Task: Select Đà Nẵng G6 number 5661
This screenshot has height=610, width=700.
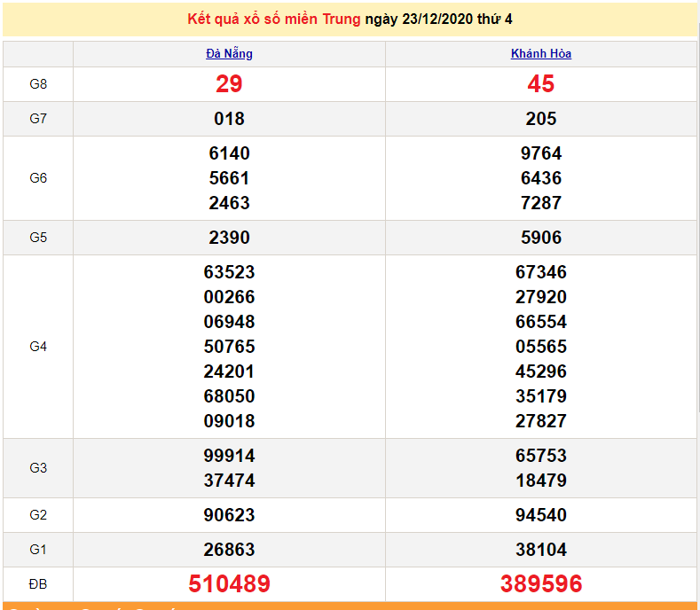Action: pos(229,178)
